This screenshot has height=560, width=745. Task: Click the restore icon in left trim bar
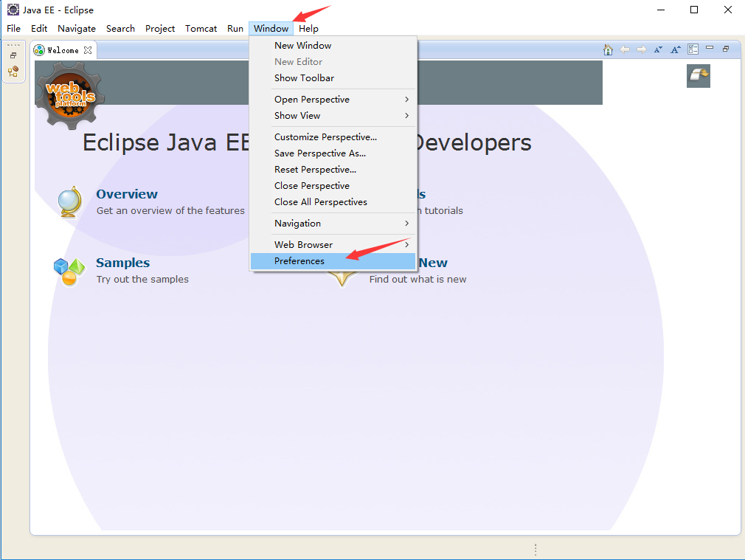point(13,55)
